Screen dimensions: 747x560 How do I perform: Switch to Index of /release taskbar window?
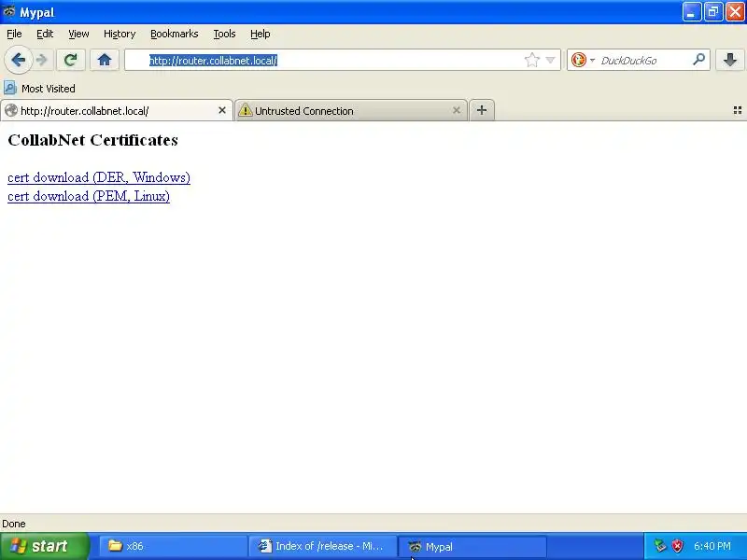pyautogui.click(x=323, y=546)
